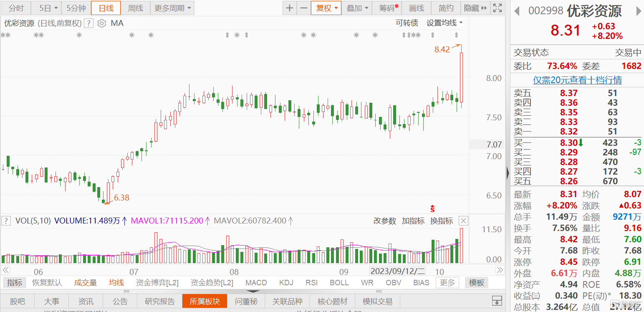Click 换指标 button
Screen dimensions: 644x312
coord(441,221)
